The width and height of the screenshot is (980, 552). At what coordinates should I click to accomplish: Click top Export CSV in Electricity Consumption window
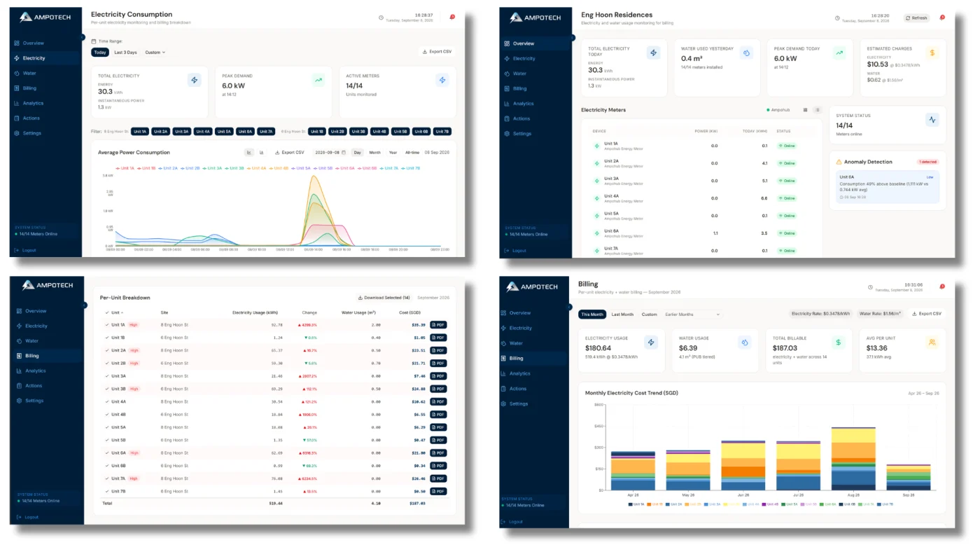pos(437,52)
